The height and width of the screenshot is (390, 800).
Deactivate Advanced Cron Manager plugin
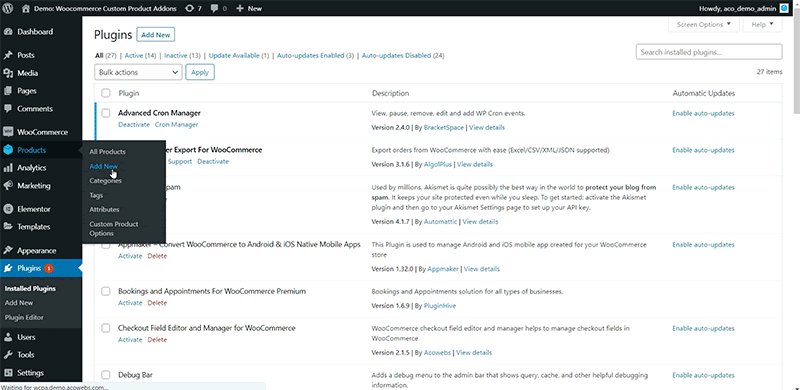click(134, 125)
